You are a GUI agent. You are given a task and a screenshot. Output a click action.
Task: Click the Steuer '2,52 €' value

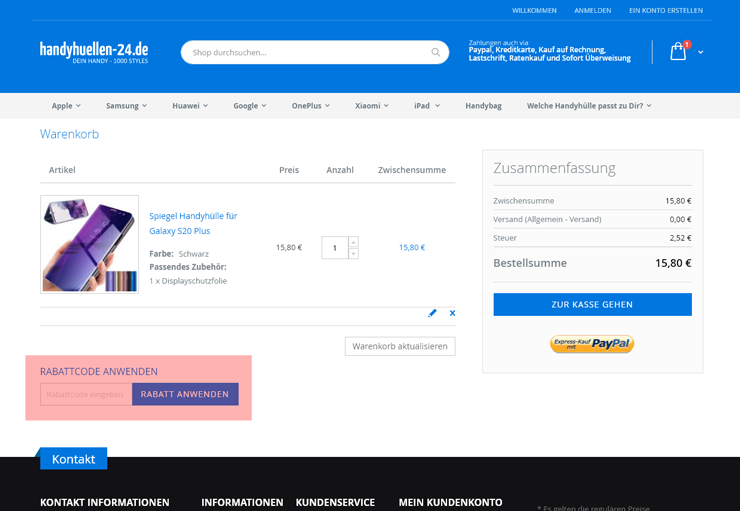pos(680,238)
